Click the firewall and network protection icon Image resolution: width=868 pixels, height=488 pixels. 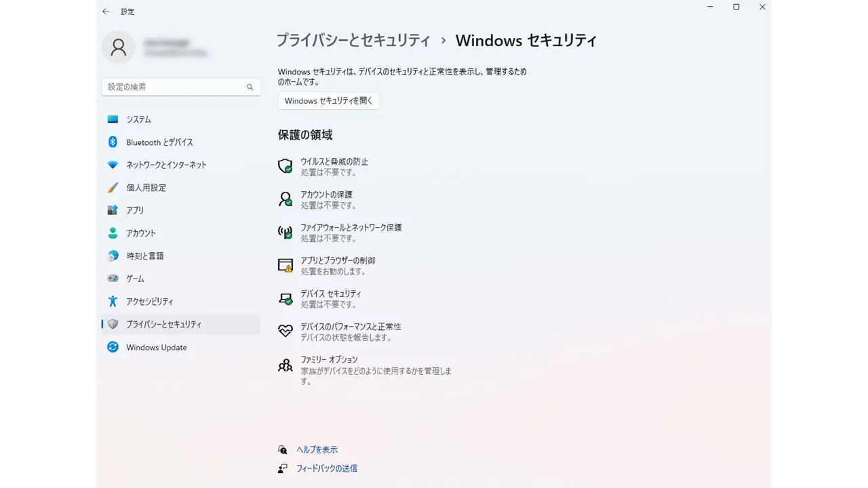[x=285, y=232]
